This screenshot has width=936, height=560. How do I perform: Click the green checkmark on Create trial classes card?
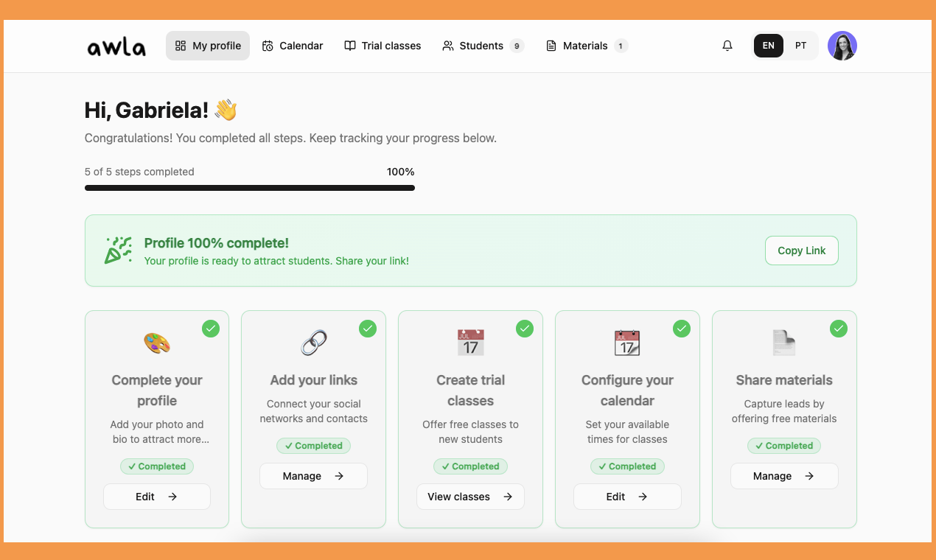525,329
